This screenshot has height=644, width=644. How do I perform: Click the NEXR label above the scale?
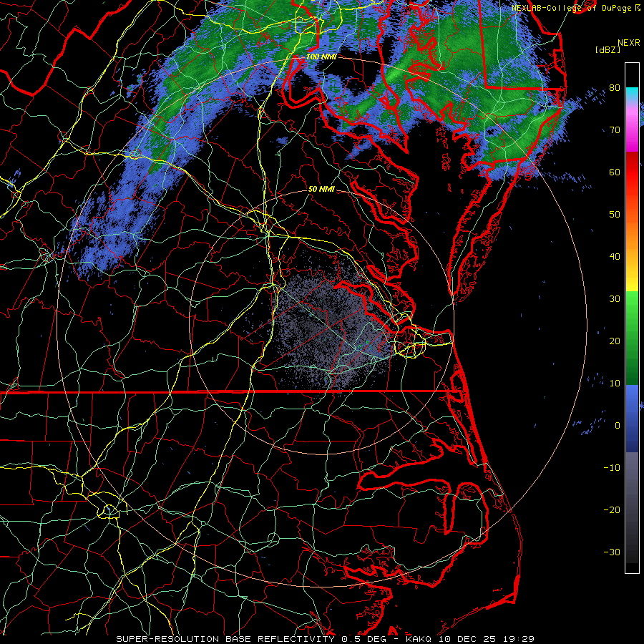629,43
